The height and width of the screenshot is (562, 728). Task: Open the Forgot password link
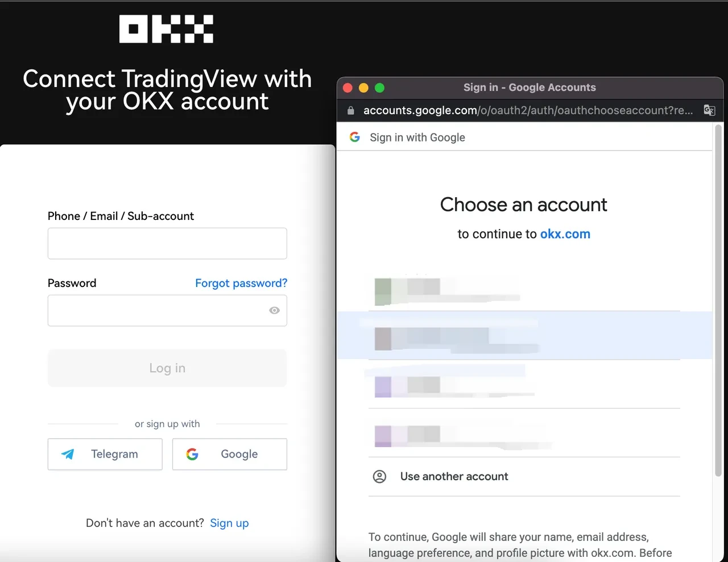[241, 283]
